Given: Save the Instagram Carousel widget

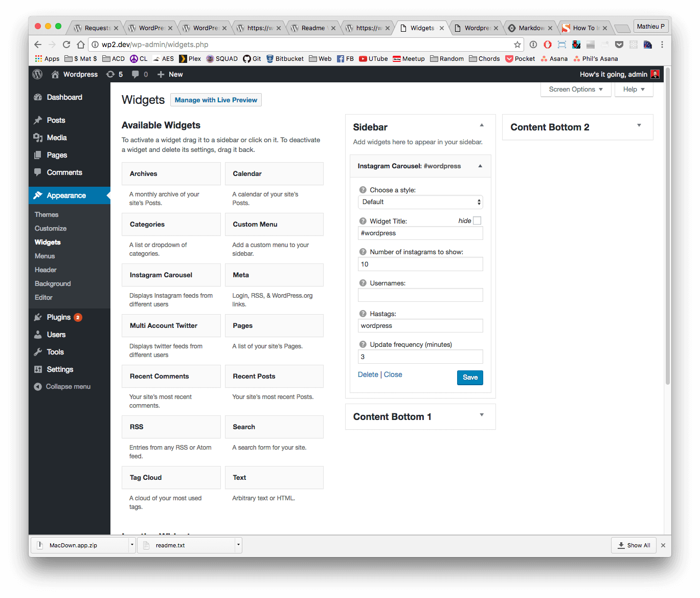Looking at the screenshot, I should click(470, 378).
